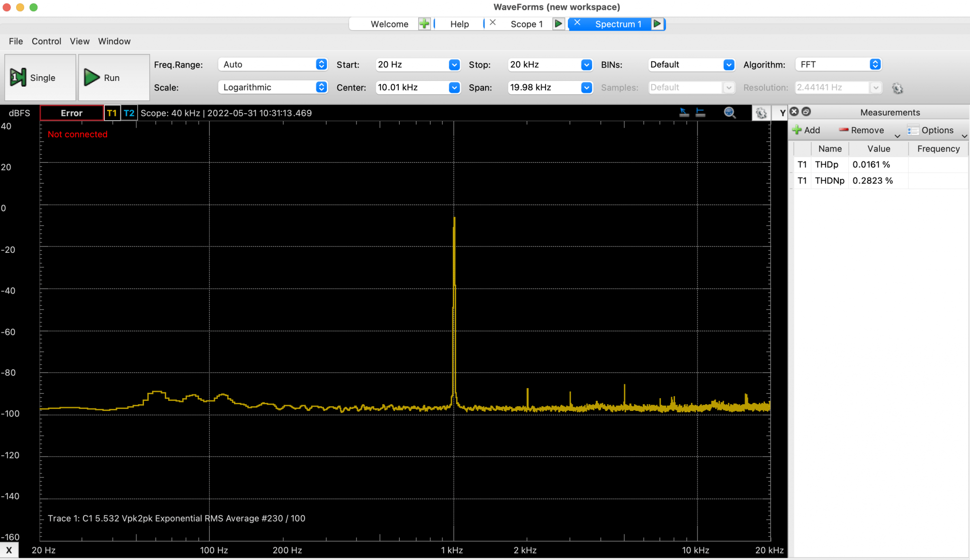The height and width of the screenshot is (560, 970).
Task: Open the Center frequency dropdown
Action: click(x=454, y=87)
